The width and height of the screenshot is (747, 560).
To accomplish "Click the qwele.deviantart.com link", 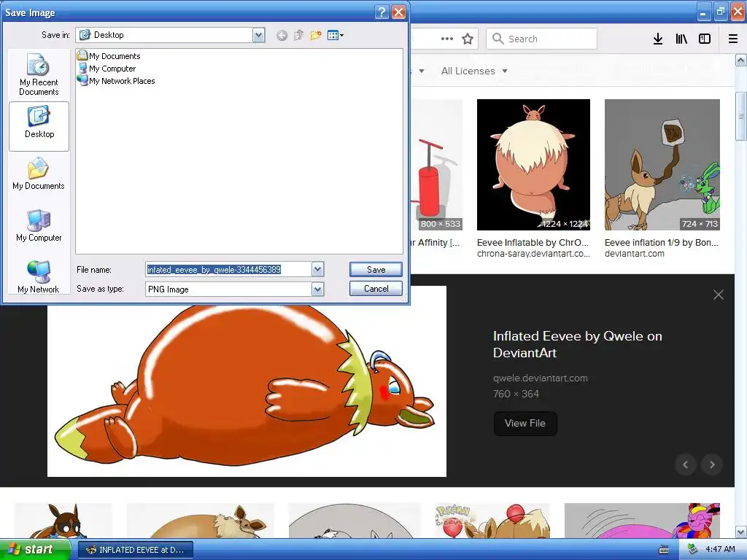I will 541,378.
